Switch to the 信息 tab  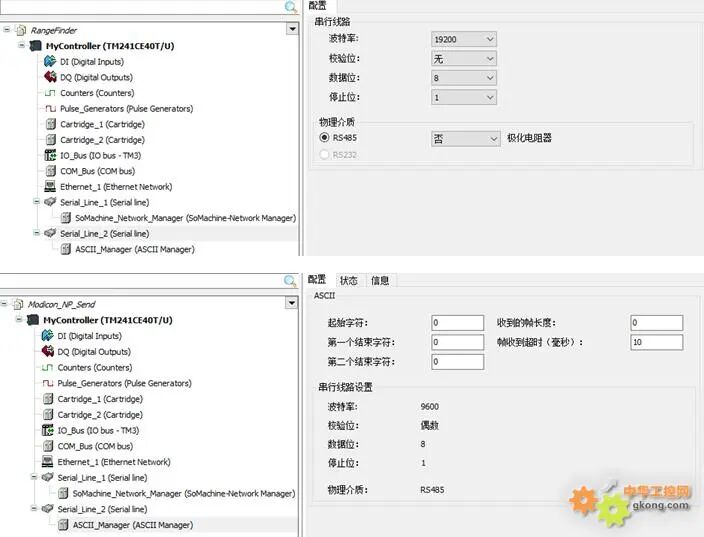[380, 280]
